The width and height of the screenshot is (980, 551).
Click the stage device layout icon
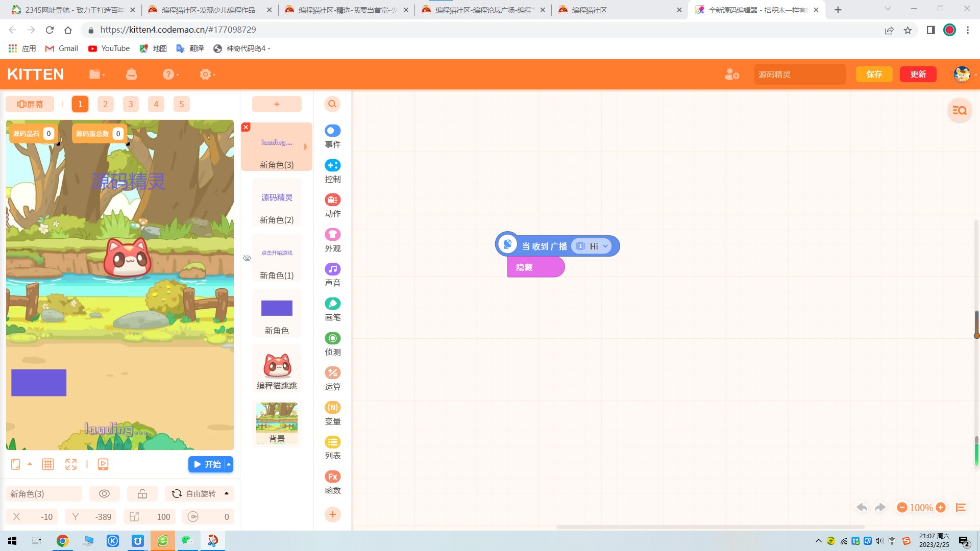click(x=16, y=464)
